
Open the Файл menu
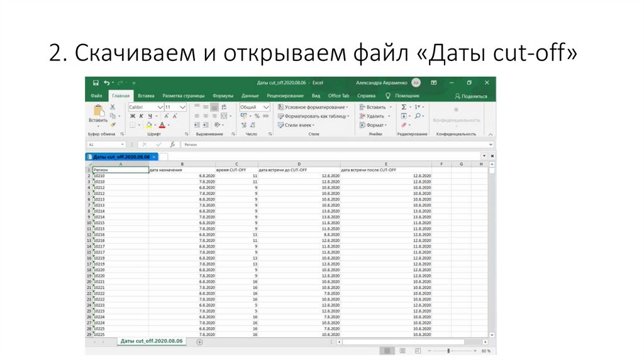tap(96, 96)
